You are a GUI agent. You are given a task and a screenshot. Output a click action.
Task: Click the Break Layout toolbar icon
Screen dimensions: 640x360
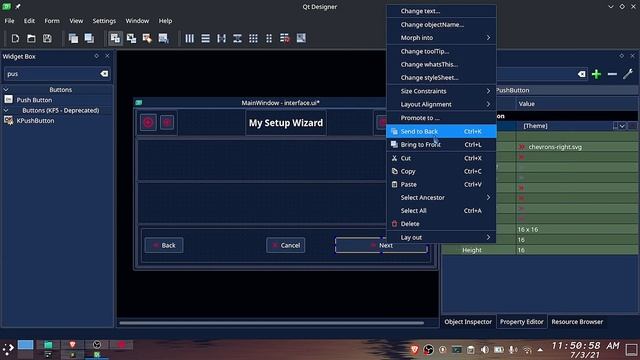coord(285,38)
